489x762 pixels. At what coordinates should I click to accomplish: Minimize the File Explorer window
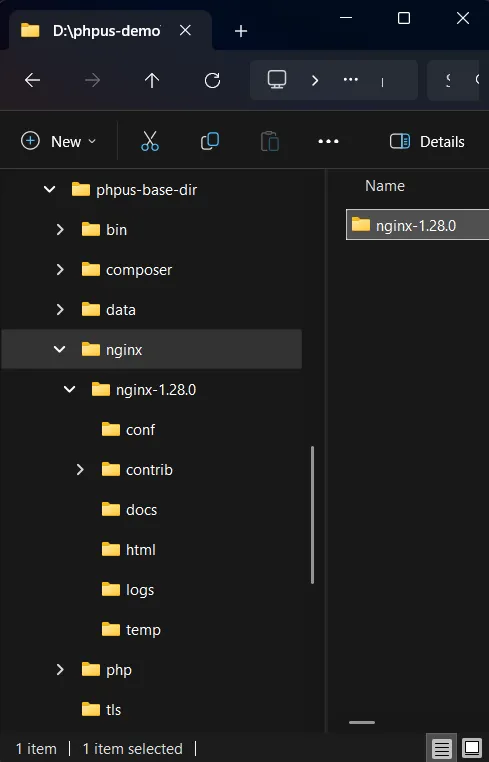tap(346, 18)
